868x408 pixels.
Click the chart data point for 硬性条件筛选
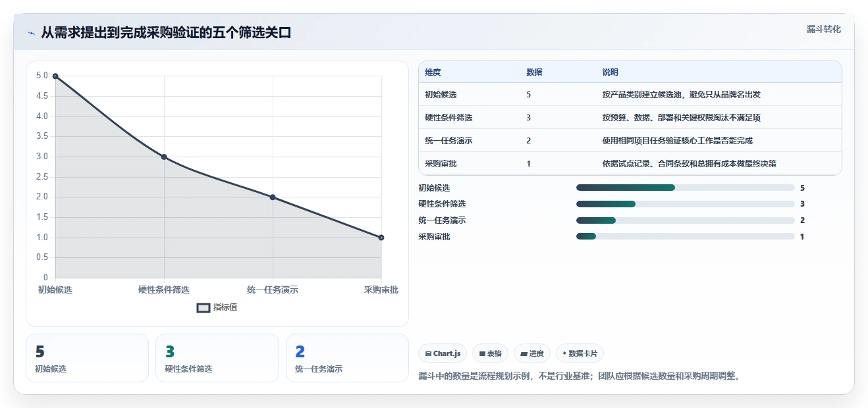(x=164, y=157)
